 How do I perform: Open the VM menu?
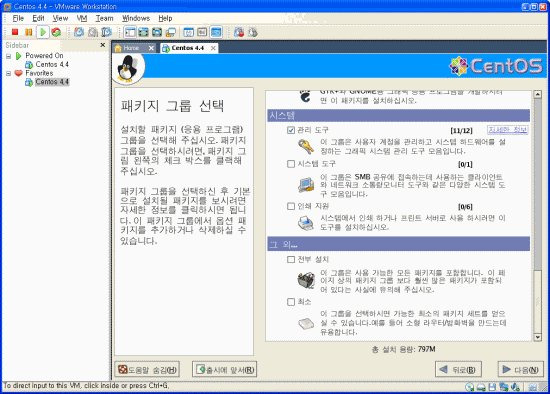tap(82, 18)
